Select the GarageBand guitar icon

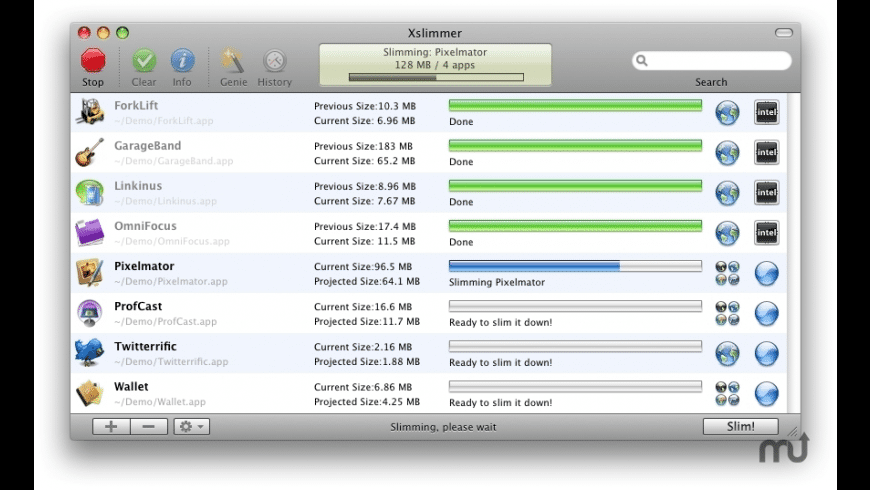(90, 152)
